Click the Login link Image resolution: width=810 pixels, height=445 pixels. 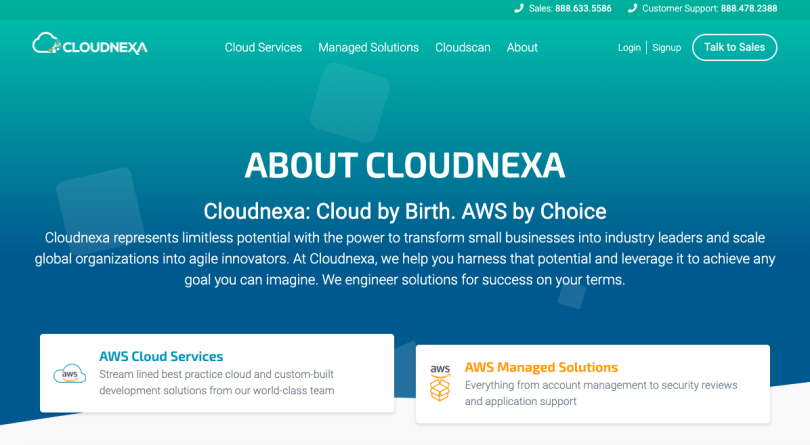click(629, 48)
